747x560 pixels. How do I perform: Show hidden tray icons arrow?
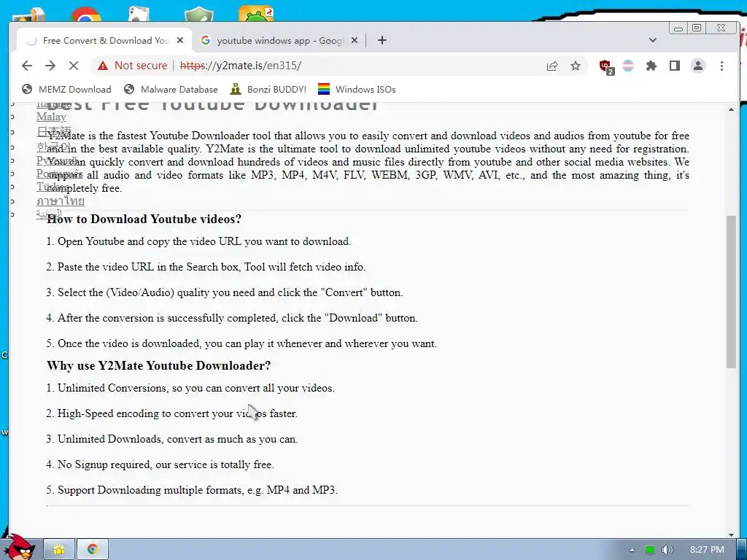point(632,550)
